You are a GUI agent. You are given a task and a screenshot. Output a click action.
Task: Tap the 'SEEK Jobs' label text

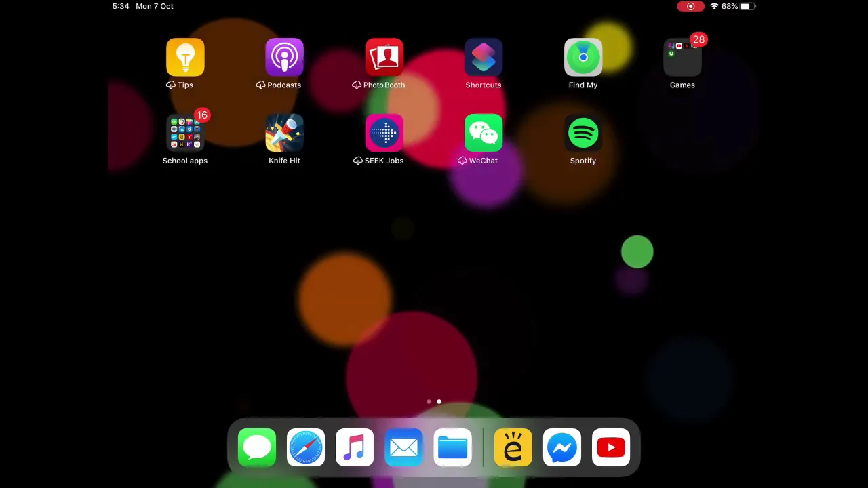coord(384,161)
